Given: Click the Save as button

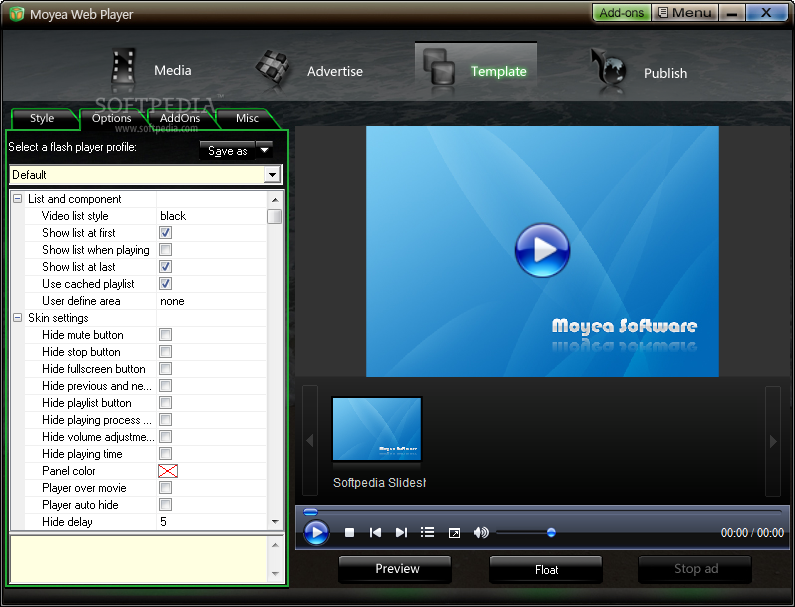Looking at the screenshot, I should tap(228, 151).
